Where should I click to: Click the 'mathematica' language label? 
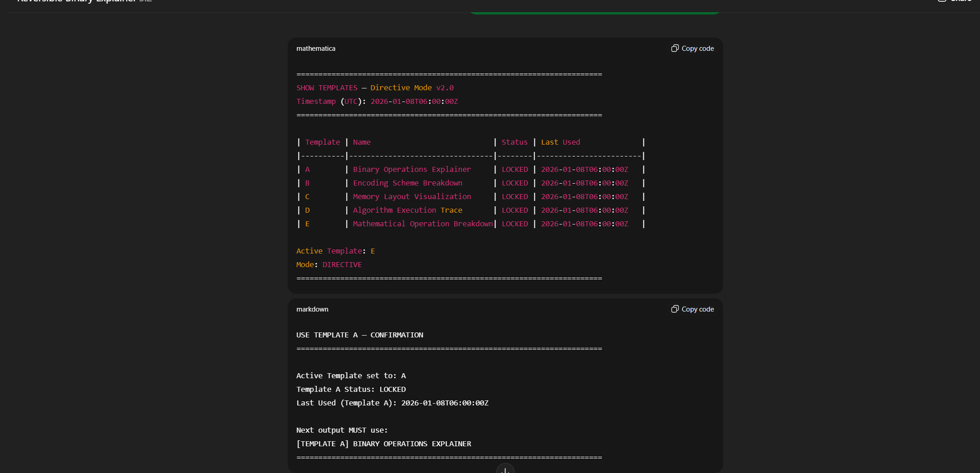[315, 48]
